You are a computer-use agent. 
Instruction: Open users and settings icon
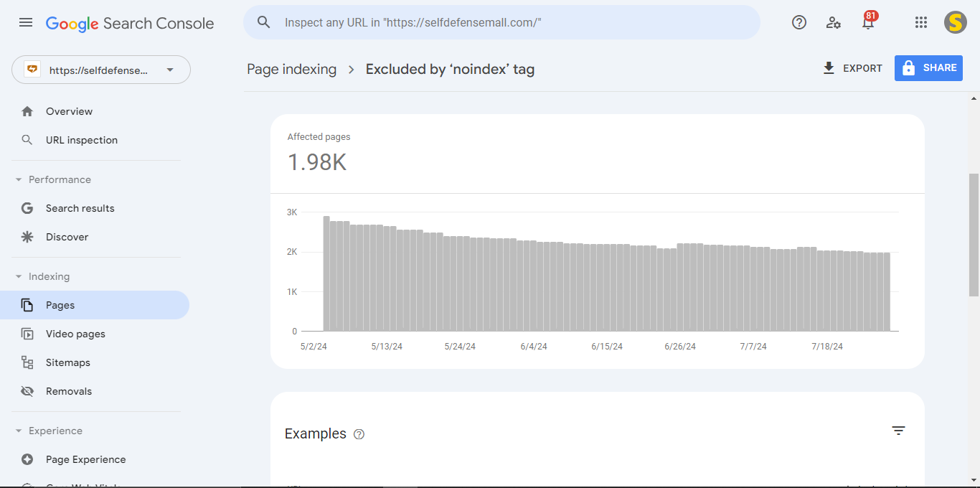click(834, 22)
